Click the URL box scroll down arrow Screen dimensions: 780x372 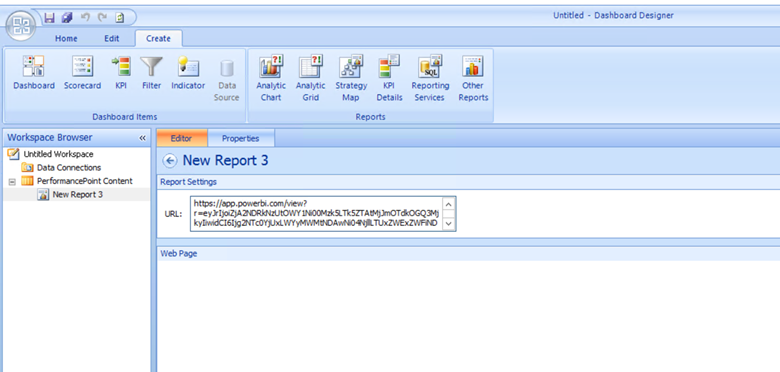[x=449, y=224]
